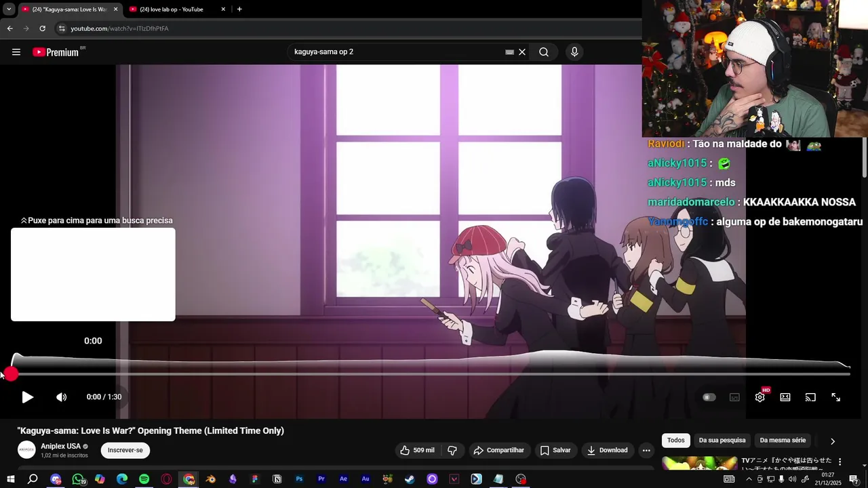Click the video progress bar scrubber

tap(10, 373)
